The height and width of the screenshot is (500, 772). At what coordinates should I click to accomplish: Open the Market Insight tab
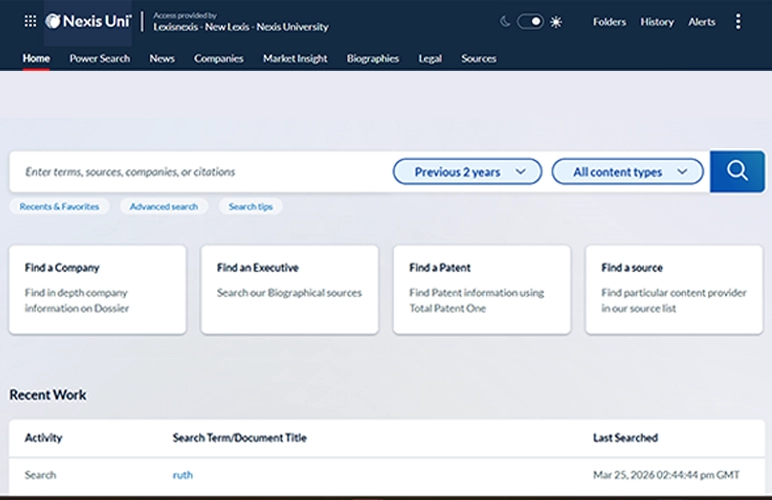point(295,58)
